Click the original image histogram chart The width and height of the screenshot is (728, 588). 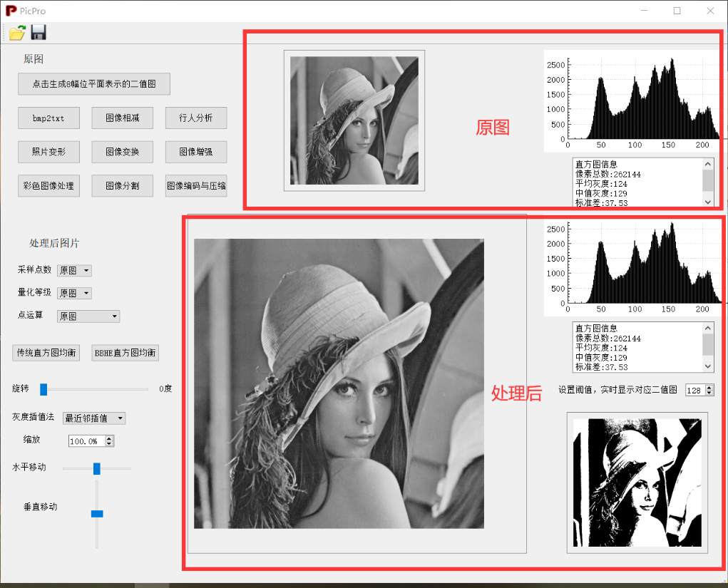point(632,101)
